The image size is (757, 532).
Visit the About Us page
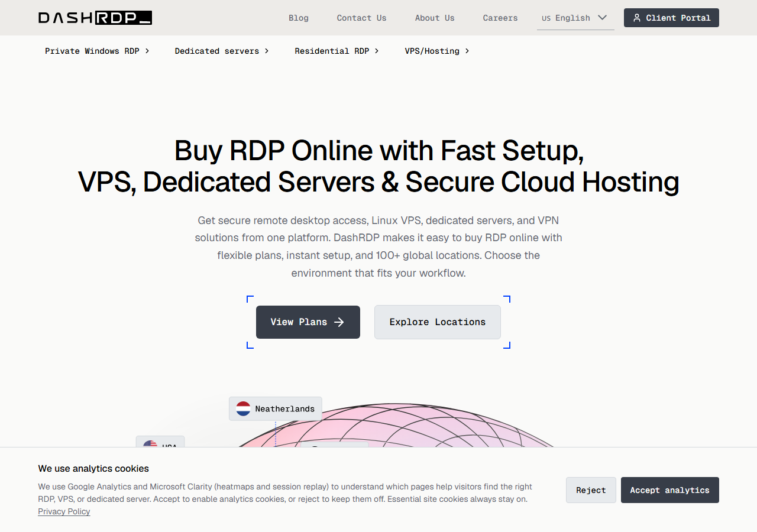435,18
